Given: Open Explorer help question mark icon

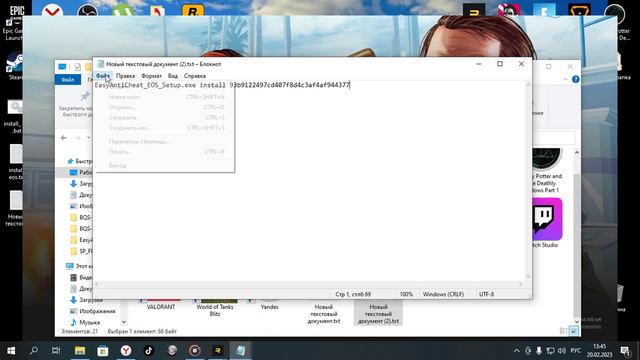Looking at the screenshot, I should point(576,79).
